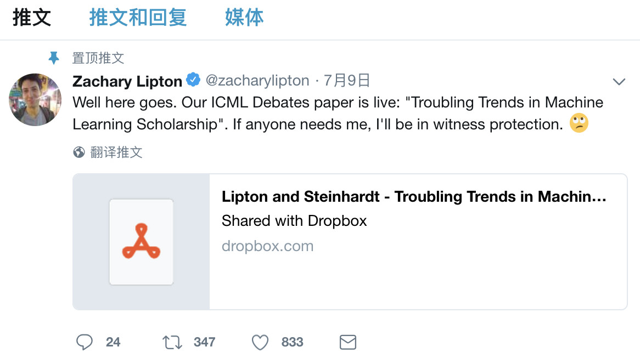The height and width of the screenshot is (364, 640).
Task: Click the globe icon beside 翻译推文
Action: [79, 152]
